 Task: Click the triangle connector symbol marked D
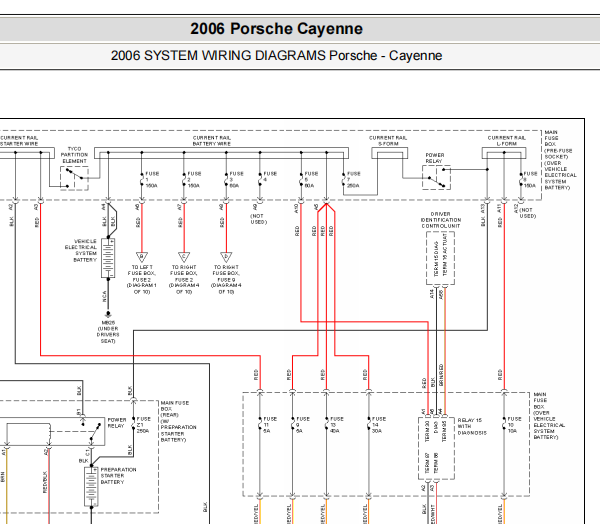pyautogui.click(x=226, y=256)
